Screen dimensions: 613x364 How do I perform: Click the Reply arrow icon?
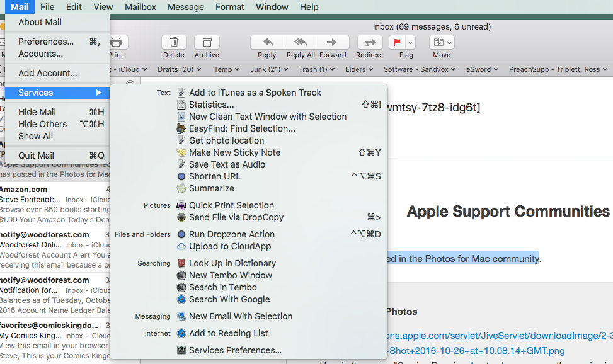click(267, 42)
